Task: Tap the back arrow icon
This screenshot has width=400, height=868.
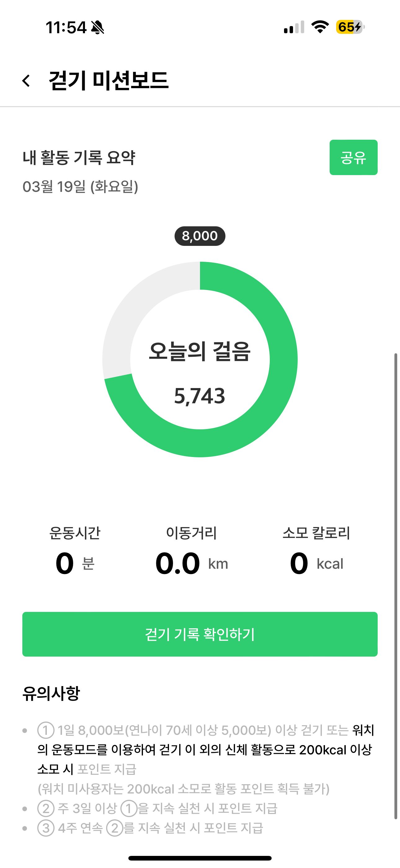Action: [x=26, y=81]
